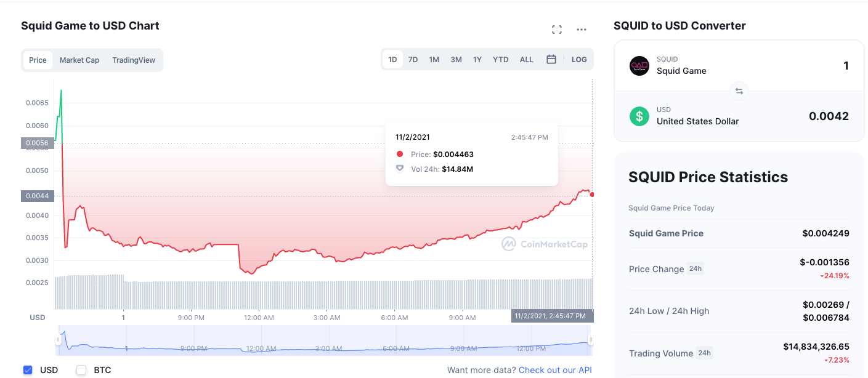Select the 7D time range

pos(413,60)
